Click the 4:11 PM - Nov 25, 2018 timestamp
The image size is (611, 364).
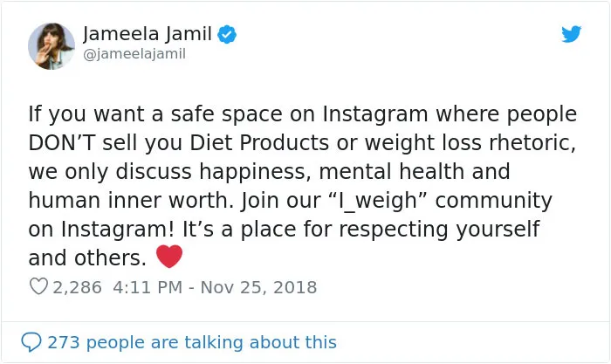tap(215, 287)
